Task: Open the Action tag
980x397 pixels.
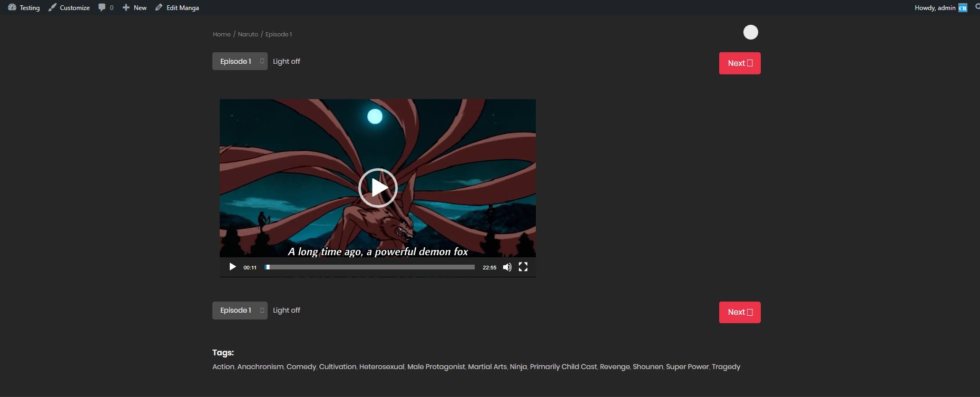Action: click(x=223, y=367)
